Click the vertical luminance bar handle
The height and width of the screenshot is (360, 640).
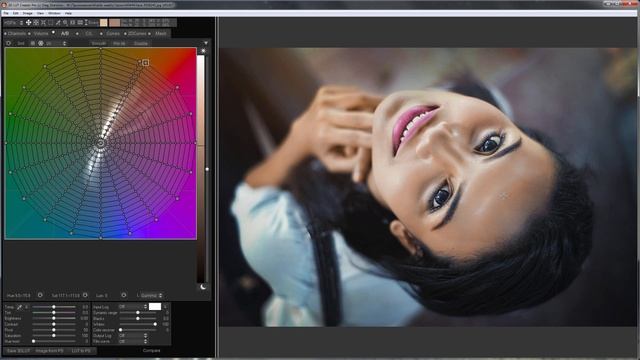(x=207, y=169)
